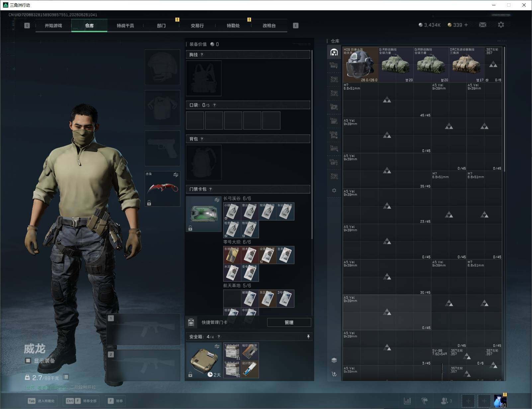Select the H09 防暴头盔 helmet item
The image size is (532, 409).
click(x=360, y=64)
